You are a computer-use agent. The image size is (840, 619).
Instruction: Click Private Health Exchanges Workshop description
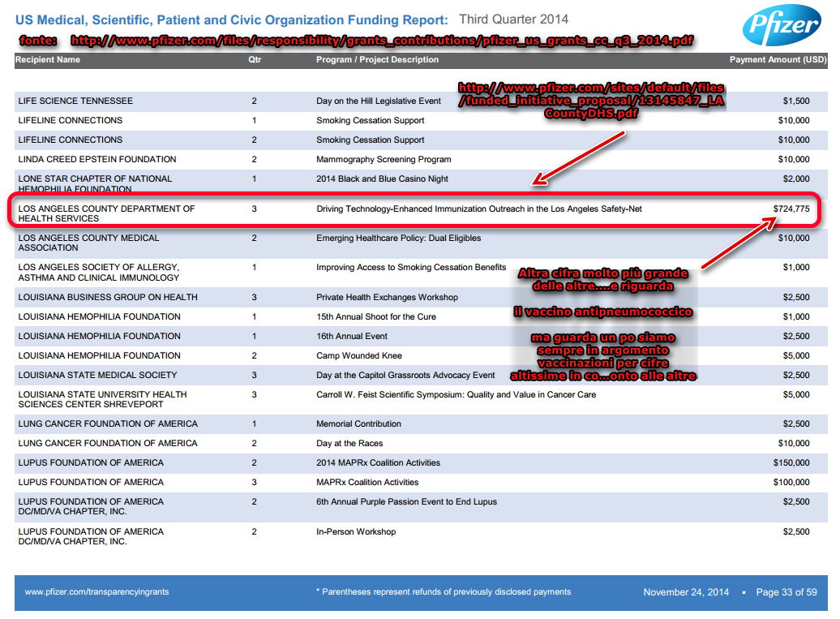point(387,297)
